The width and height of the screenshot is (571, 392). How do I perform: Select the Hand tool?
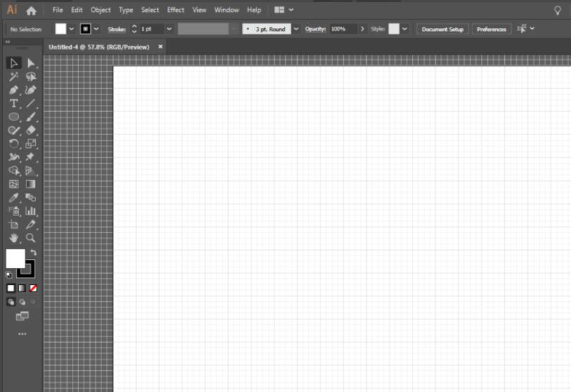click(x=14, y=238)
